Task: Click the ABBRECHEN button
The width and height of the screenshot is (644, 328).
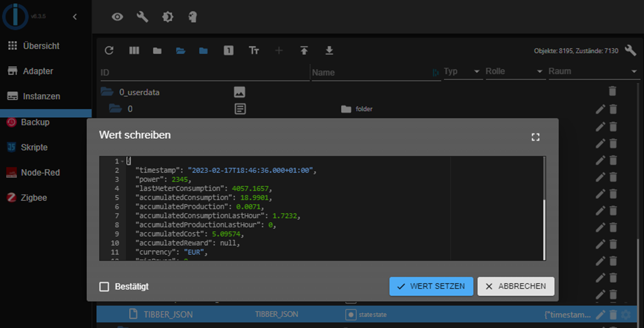Action: [516, 286]
